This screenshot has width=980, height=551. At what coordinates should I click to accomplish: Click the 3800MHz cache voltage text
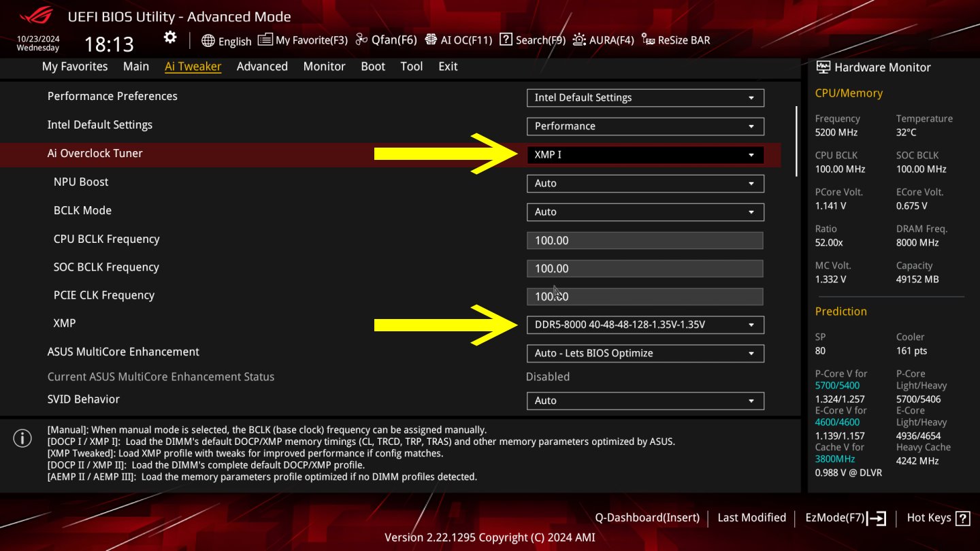tap(834, 459)
